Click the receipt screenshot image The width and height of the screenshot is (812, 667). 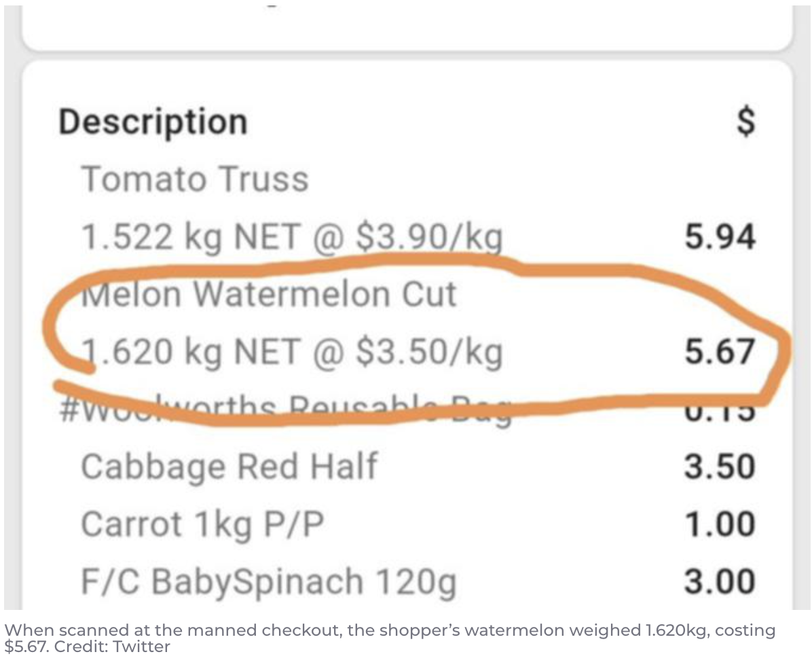[x=406, y=308]
